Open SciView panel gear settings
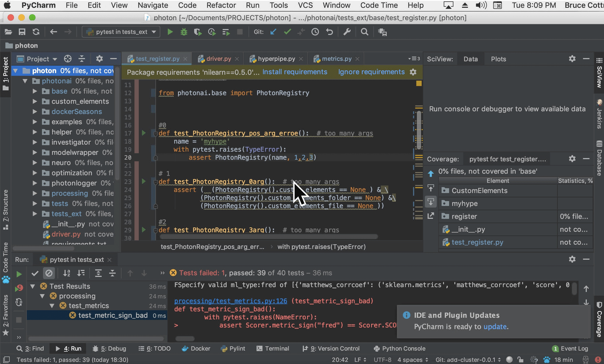The height and width of the screenshot is (364, 604). (572, 59)
